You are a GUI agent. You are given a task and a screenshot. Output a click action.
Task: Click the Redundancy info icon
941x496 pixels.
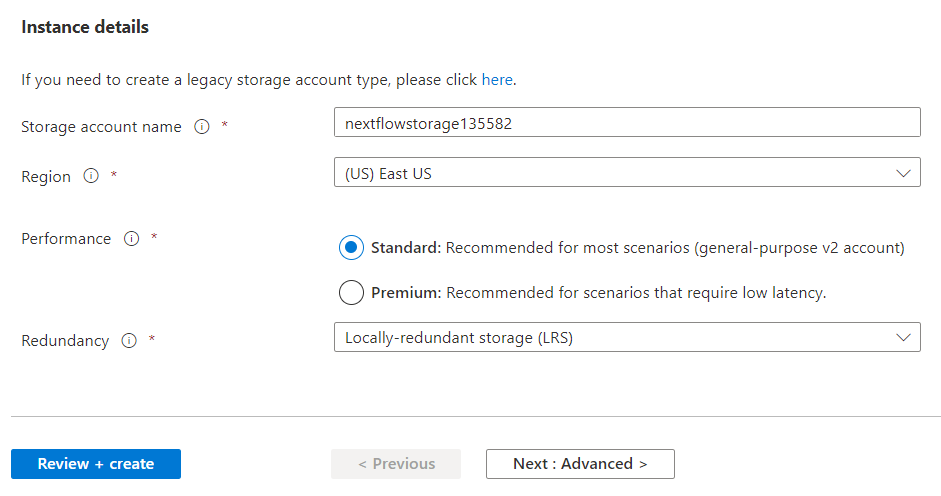click(x=129, y=340)
